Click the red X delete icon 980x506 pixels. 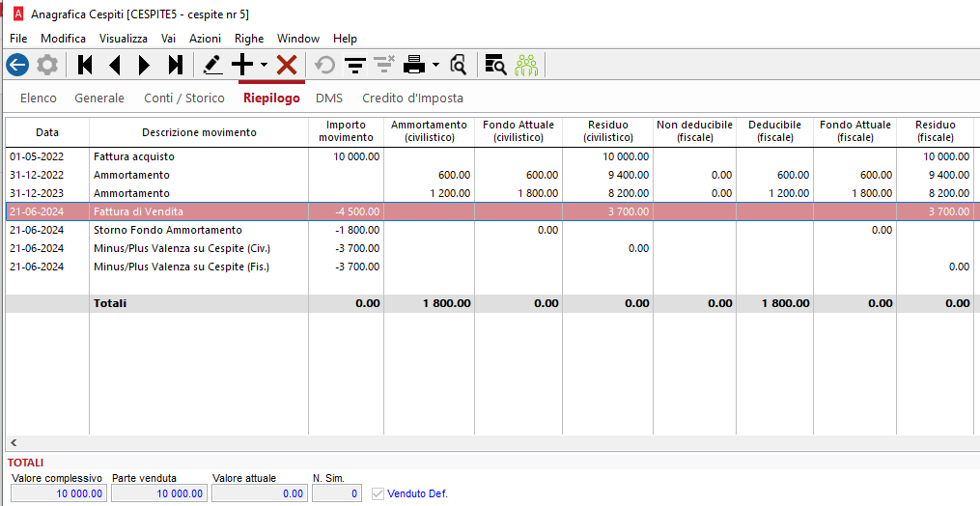tap(287, 65)
